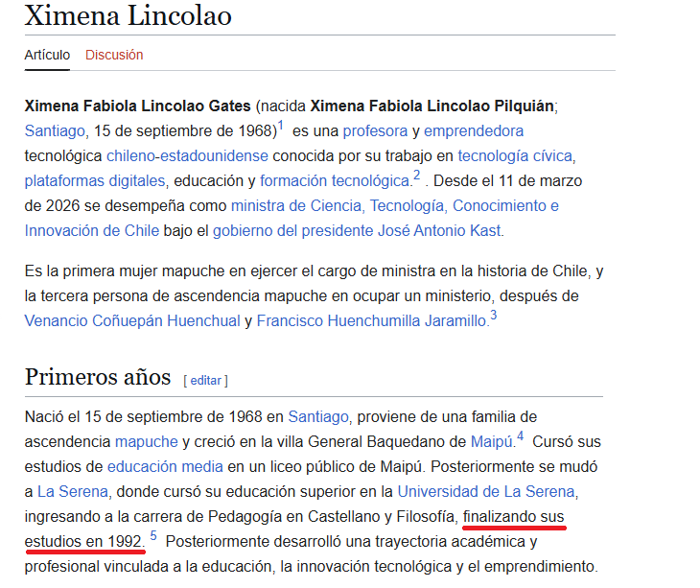Visit the Francisco Huenchumilla Jaramillo link
Viewport: 700px width, 588px height.
(x=371, y=321)
